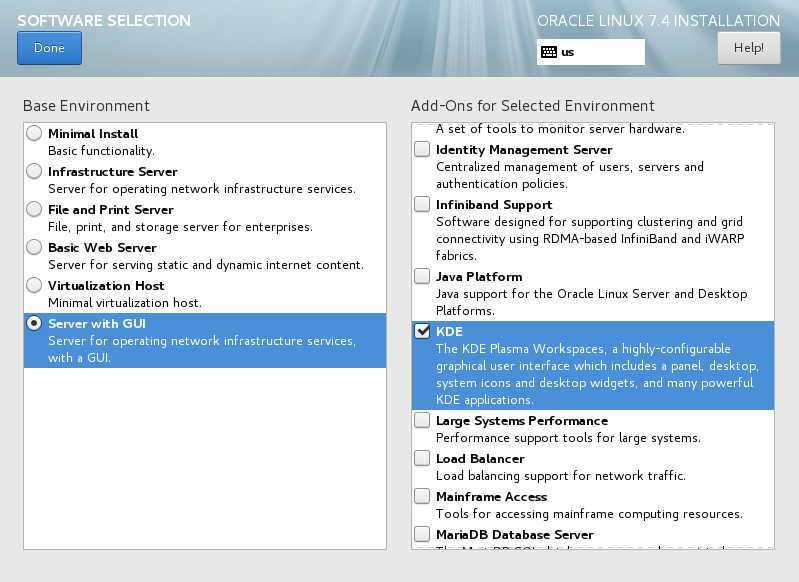The height and width of the screenshot is (582, 799).
Task: Click the 'Mainframe Access' label
Action: pos(491,497)
